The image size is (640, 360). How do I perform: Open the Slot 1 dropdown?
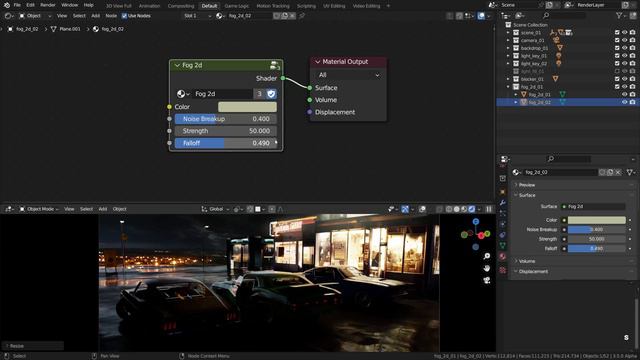(x=198, y=16)
